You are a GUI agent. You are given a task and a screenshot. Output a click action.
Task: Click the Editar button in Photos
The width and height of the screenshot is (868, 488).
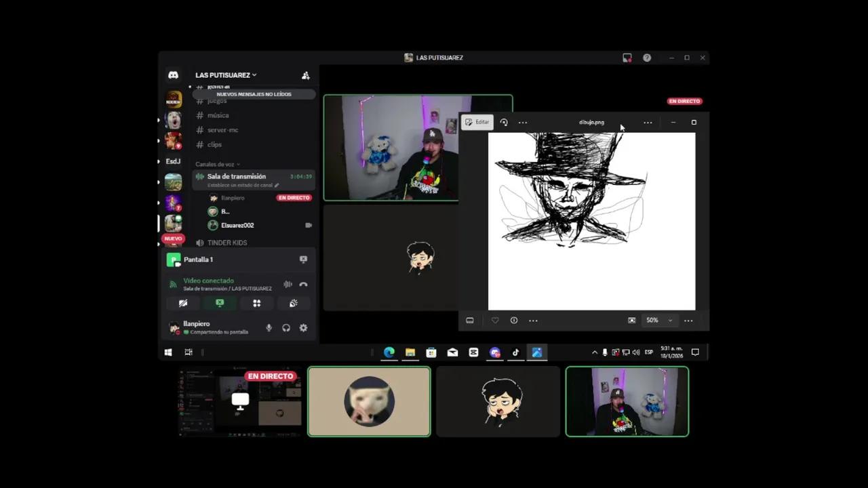click(478, 122)
